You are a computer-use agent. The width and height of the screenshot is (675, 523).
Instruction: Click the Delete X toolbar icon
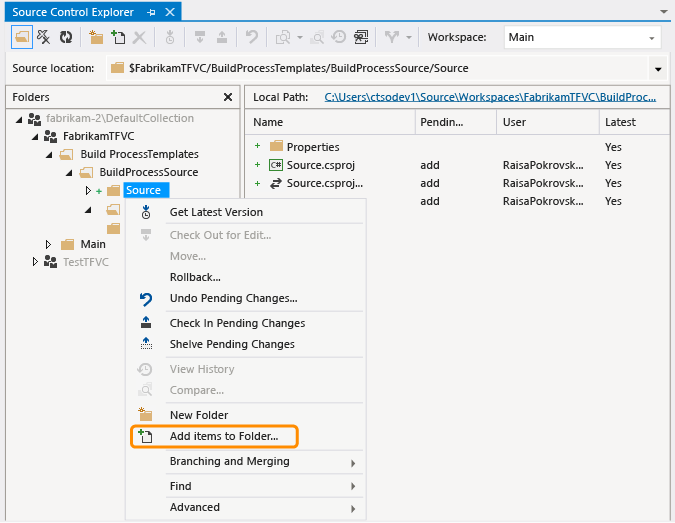139,37
